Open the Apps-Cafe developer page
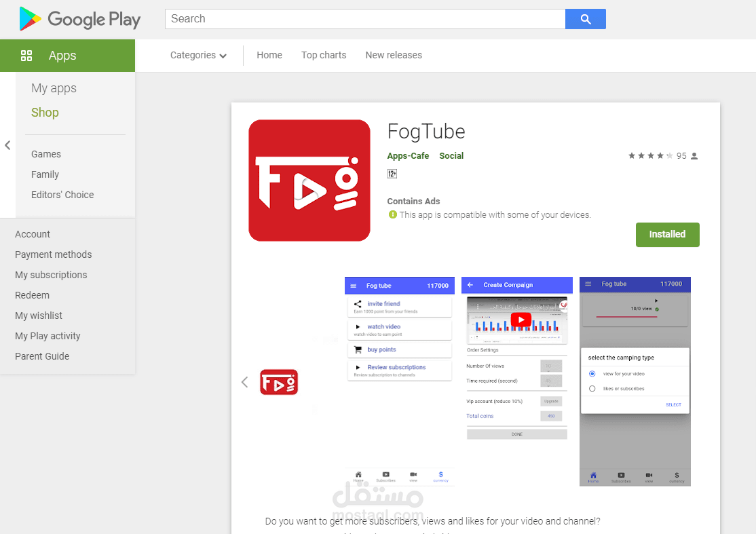The height and width of the screenshot is (534, 756). [408, 155]
